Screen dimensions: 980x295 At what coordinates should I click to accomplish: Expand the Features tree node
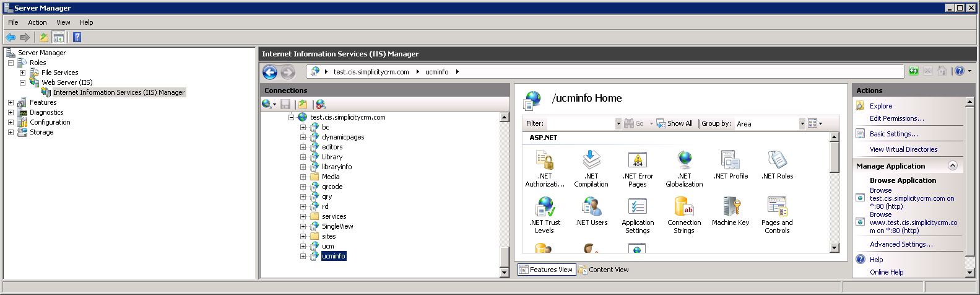11,102
